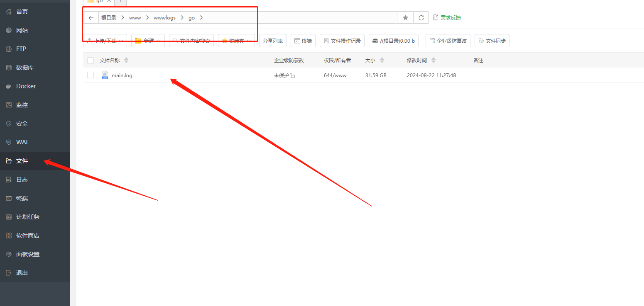Open the 终端 terminal toolbar button
Image resolution: width=644 pixels, height=306 pixels.
[303, 41]
